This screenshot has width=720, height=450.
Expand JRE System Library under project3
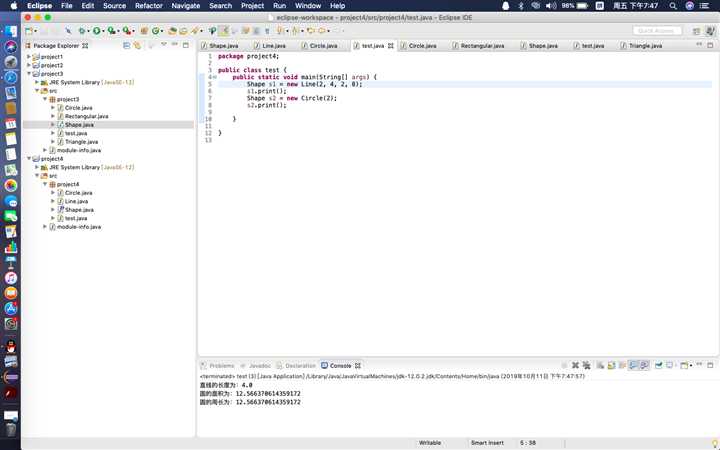click(37, 82)
